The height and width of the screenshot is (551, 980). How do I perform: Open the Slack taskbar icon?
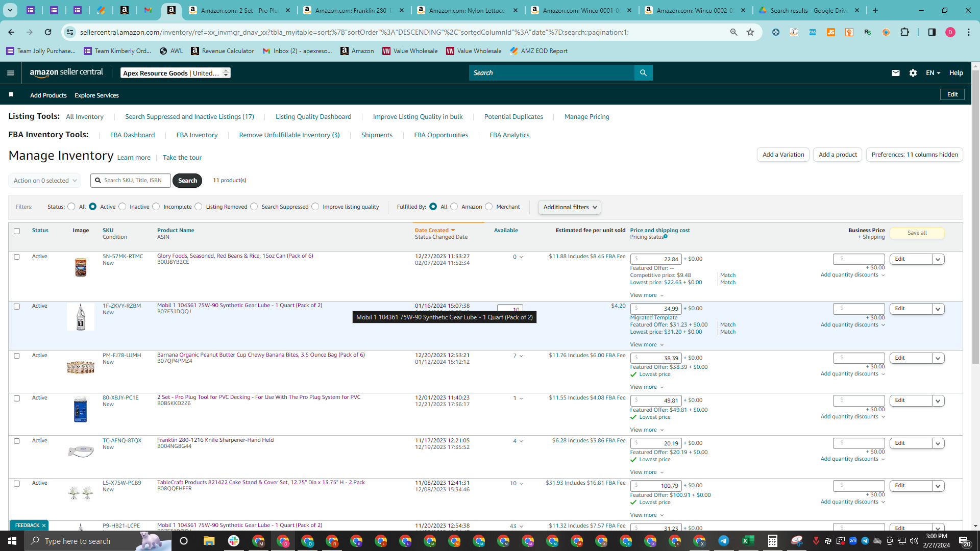click(x=234, y=541)
